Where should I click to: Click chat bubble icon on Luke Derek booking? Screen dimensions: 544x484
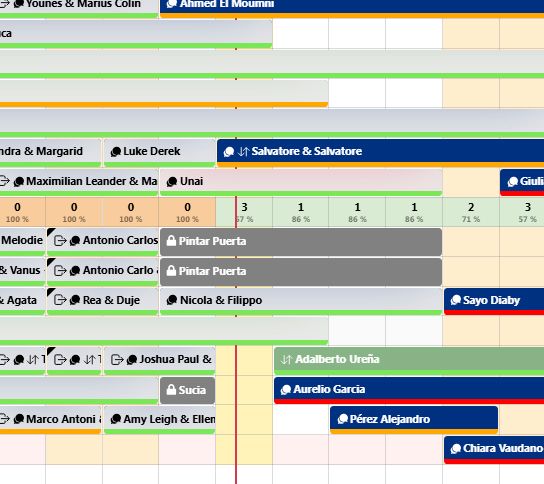(x=116, y=152)
